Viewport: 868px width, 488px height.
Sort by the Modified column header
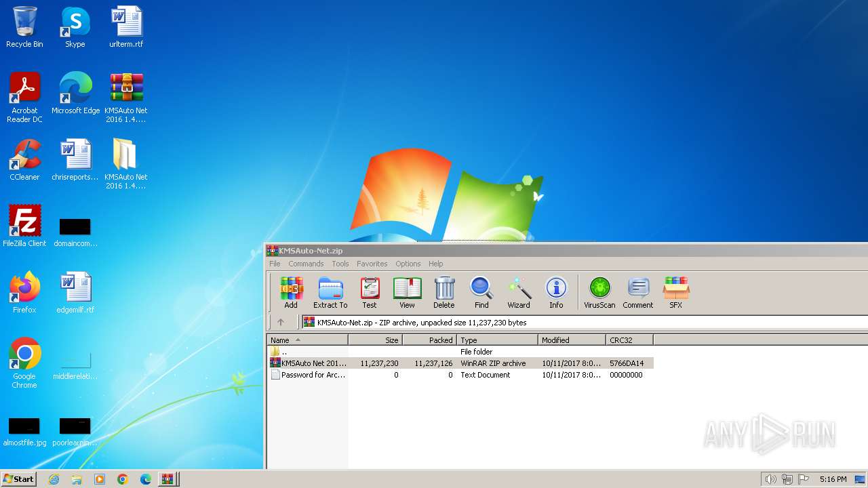572,340
